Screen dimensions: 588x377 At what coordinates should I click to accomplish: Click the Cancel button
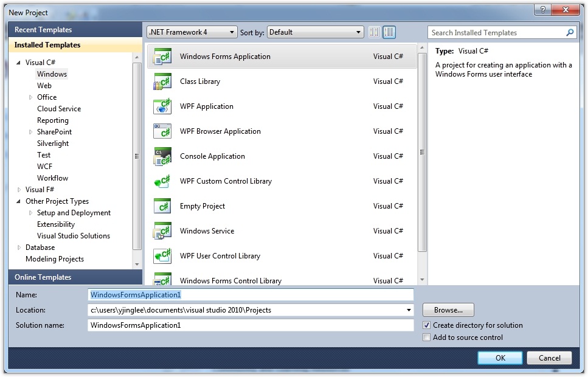[x=549, y=358]
